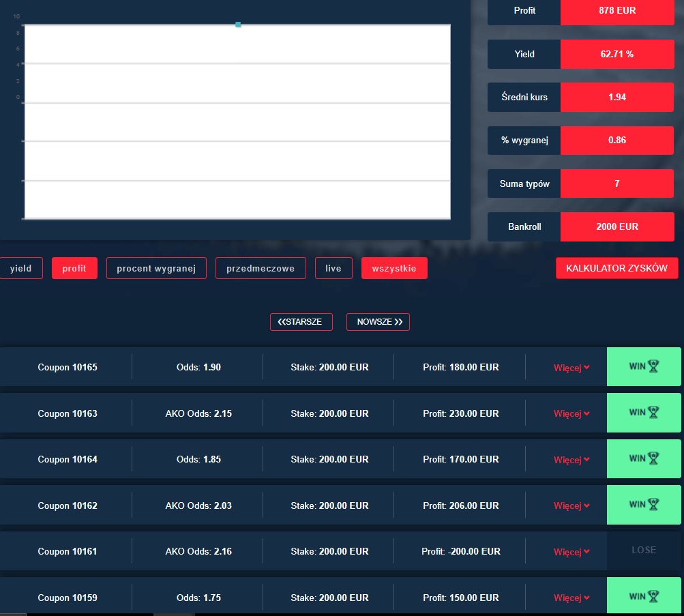Image resolution: width=684 pixels, height=616 pixels.
Task: Select the wszystkie filter tab
Action: click(x=394, y=268)
